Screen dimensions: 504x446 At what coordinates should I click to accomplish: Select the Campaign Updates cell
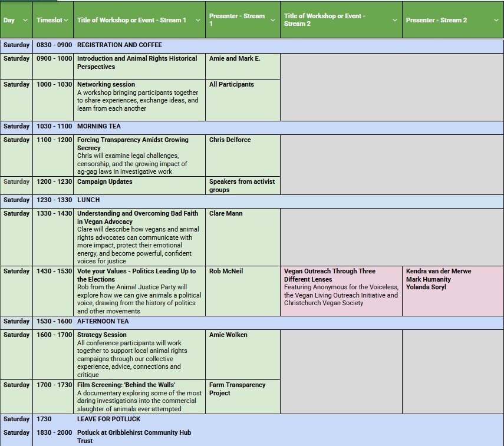(139, 186)
